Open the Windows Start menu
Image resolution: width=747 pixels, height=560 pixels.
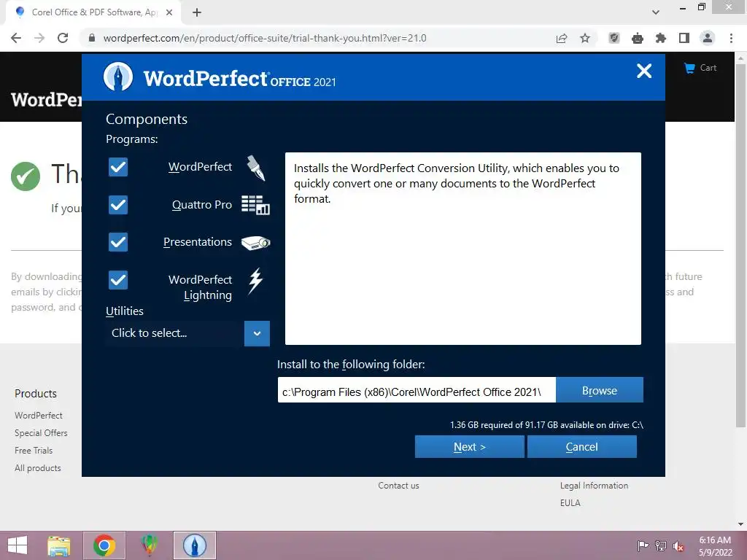point(18,545)
